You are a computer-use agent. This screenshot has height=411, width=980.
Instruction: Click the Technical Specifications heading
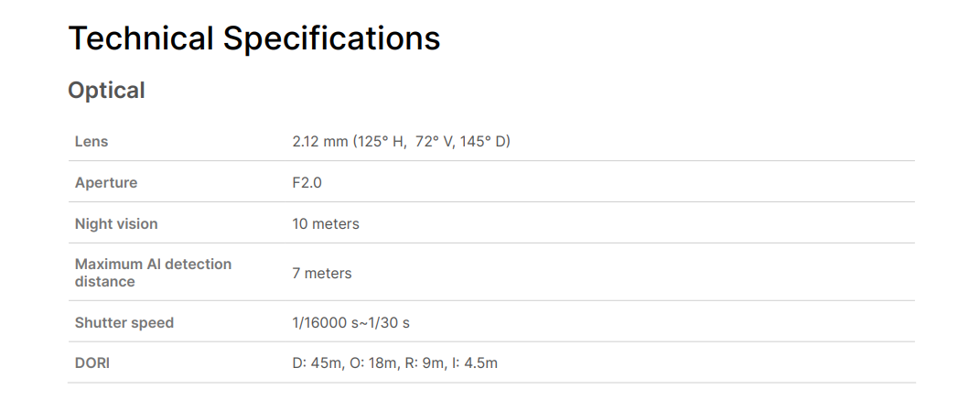click(x=253, y=38)
